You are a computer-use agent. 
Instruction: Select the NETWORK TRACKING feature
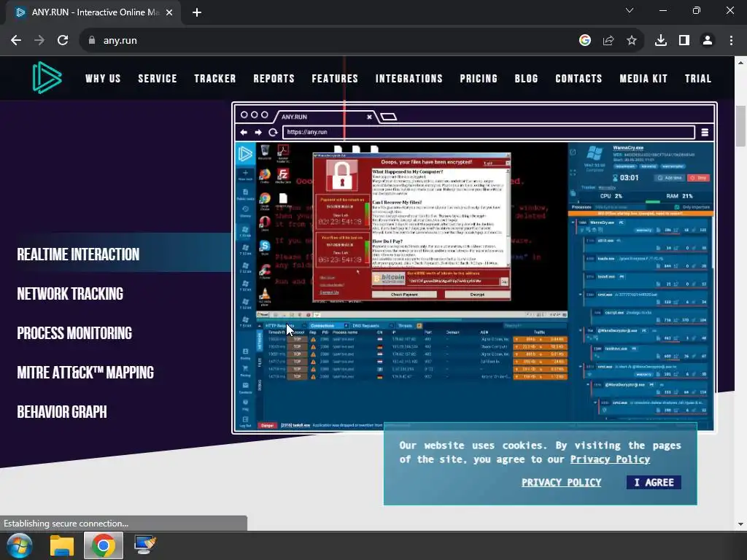pyautogui.click(x=70, y=294)
